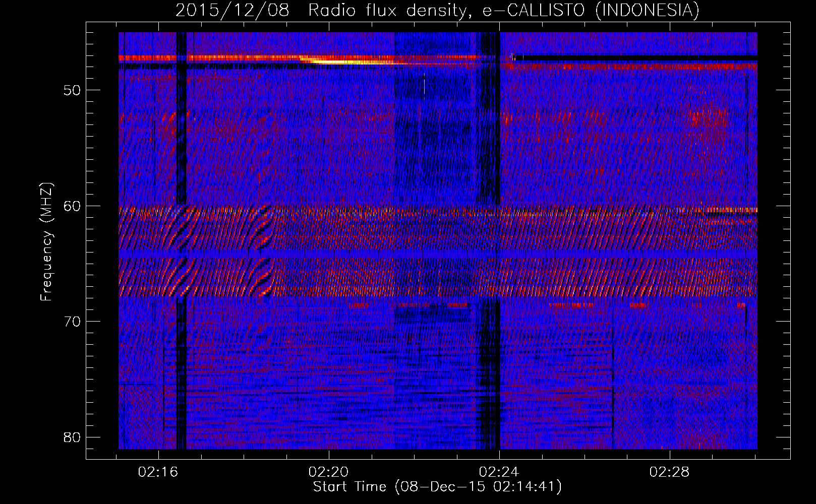Click the frequency tick label "80"
816x504 pixels.
click(73, 437)
